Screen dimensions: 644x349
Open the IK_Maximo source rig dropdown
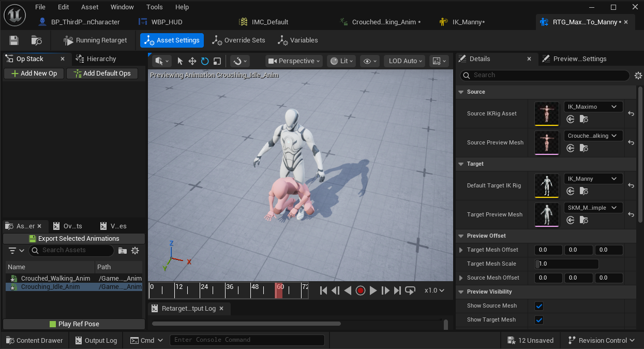pos(593,107)
